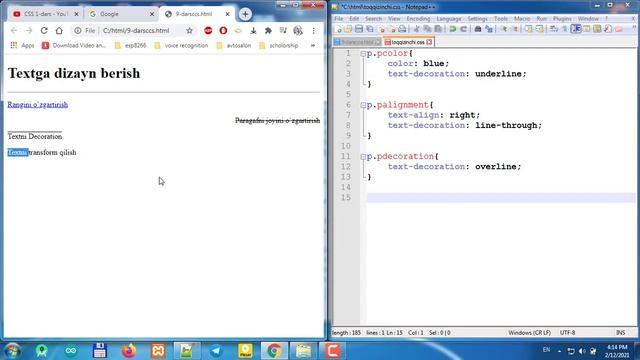
Task: Click the Redo arrow in Notepad++
Action: pyautogui.click(x=463, y=29)
